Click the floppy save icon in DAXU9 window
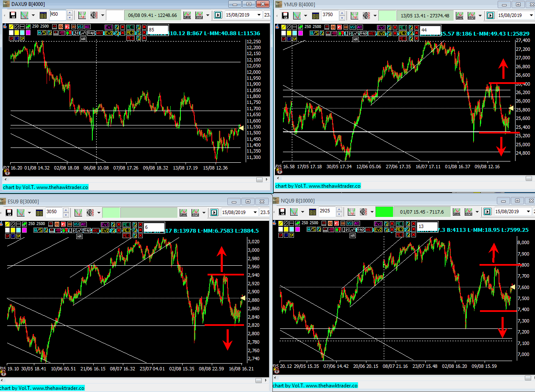Image resolution: width=535 pixels, height=392 pixels. point(13,15)
